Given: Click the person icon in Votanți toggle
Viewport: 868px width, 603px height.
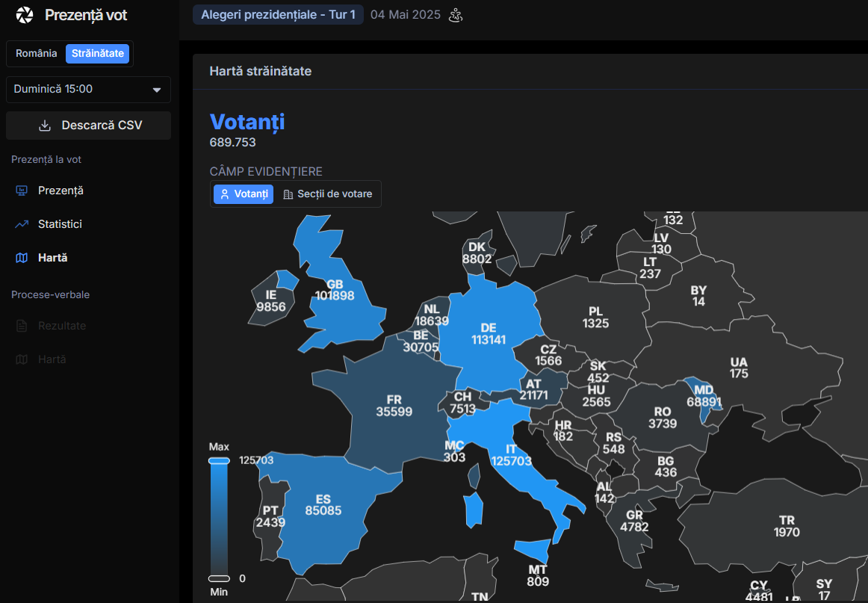Looking at the screenshot, I should pyautogui.click(x=225, y=194).
